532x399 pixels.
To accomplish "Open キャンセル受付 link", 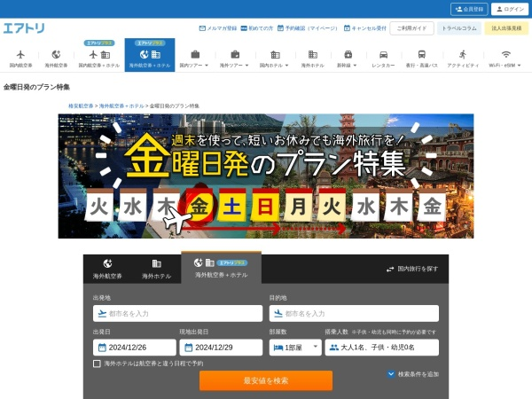I will tap(364, 28).
